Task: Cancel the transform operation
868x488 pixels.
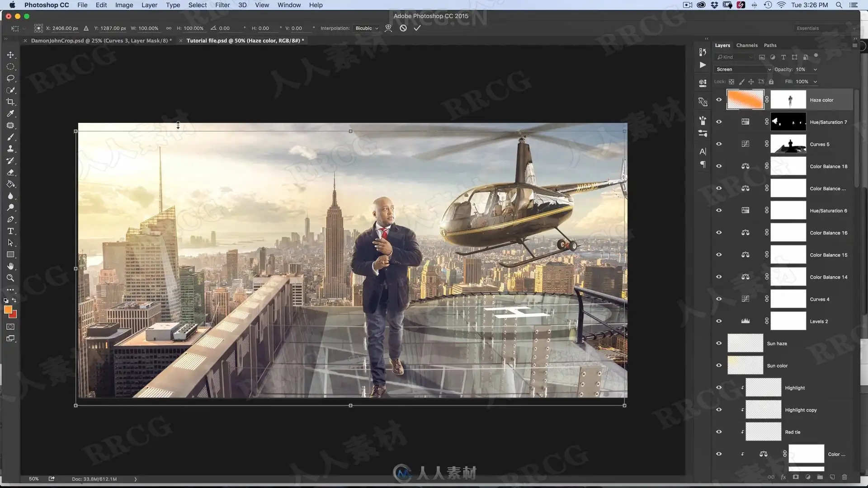Action: pos(403,28)
